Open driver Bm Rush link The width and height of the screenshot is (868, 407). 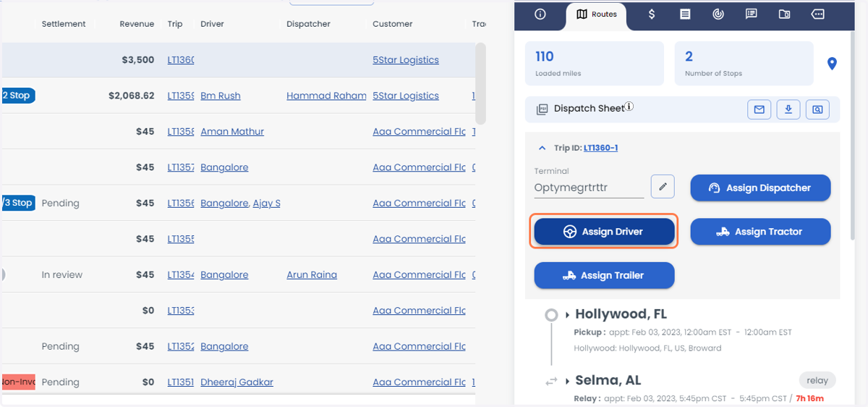[x=221, y=96]
